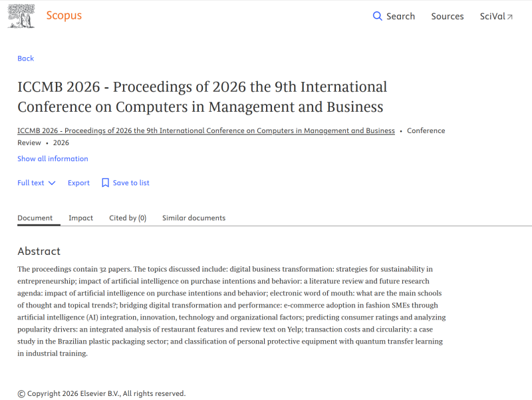Click the main ICCMB 2026 proceedings heading
This screenshot has width=532, height=400.
202,97
